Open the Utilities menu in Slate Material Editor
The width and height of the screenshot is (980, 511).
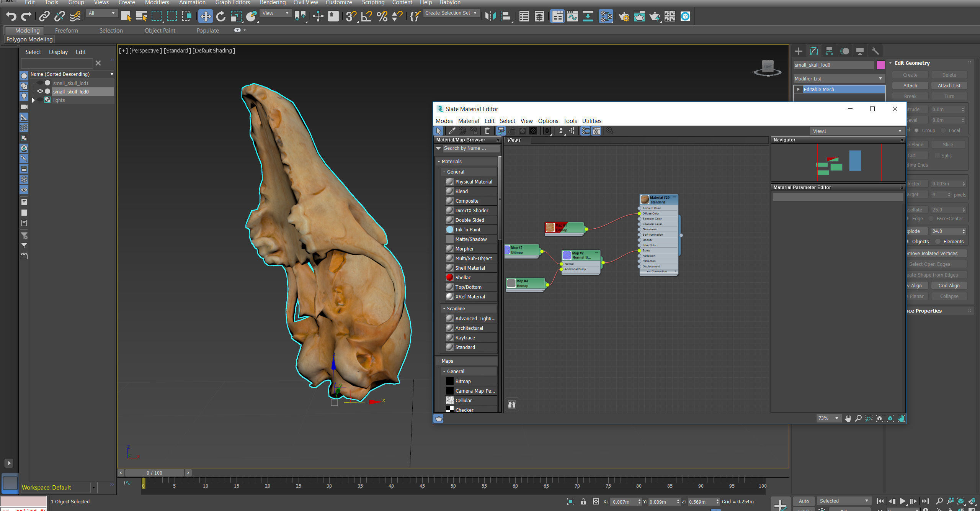[x=591, y=121]
